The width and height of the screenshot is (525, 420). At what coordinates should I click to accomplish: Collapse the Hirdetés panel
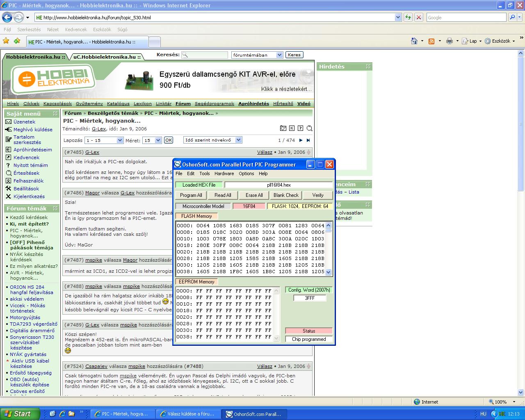tap(368, 66)
